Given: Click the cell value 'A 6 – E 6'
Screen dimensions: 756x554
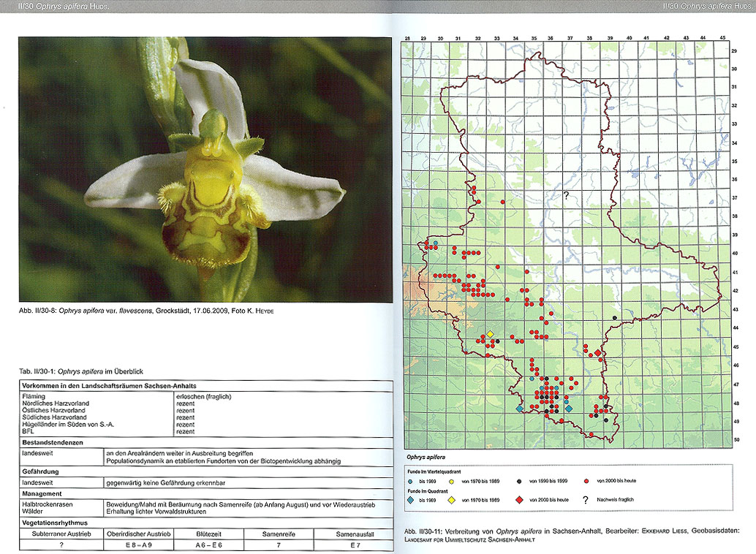Looking at the screenshot, I should click(209, 545).
